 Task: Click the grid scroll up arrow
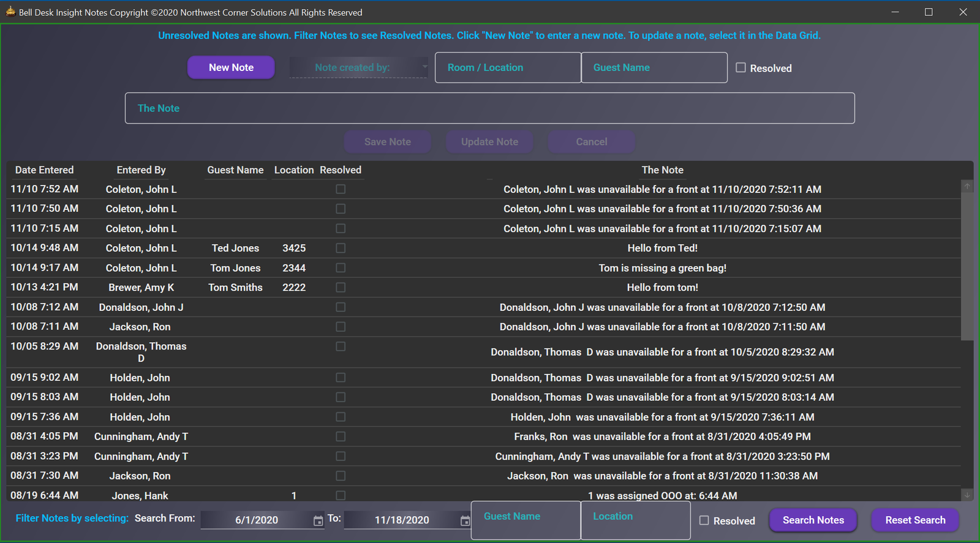(967, 186)
